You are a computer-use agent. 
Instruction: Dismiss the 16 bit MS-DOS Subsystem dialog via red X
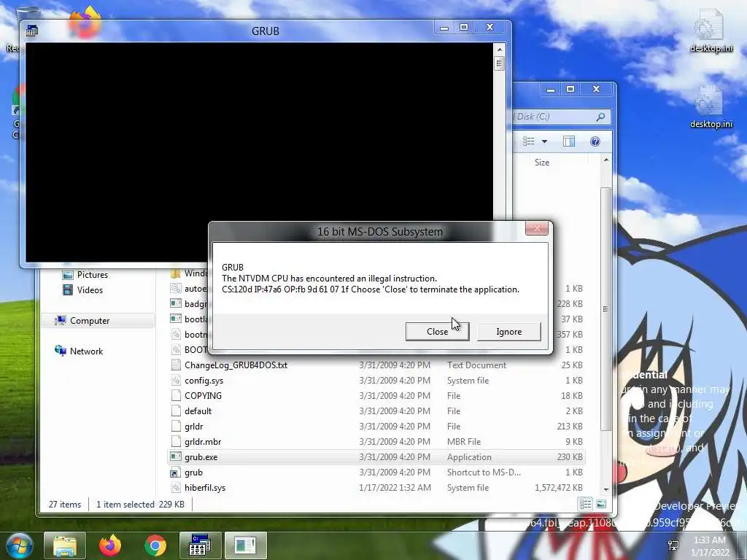536,228
